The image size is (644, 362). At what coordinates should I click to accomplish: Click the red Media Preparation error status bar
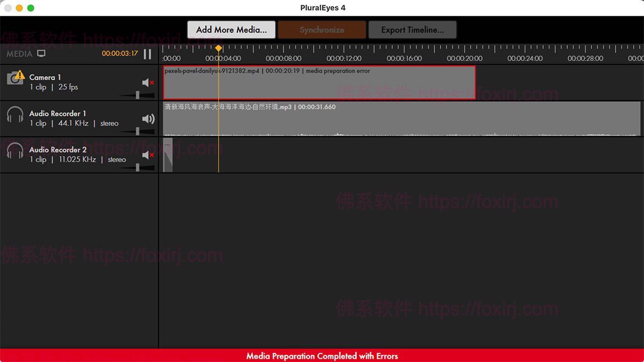click(x=322, y=356)
